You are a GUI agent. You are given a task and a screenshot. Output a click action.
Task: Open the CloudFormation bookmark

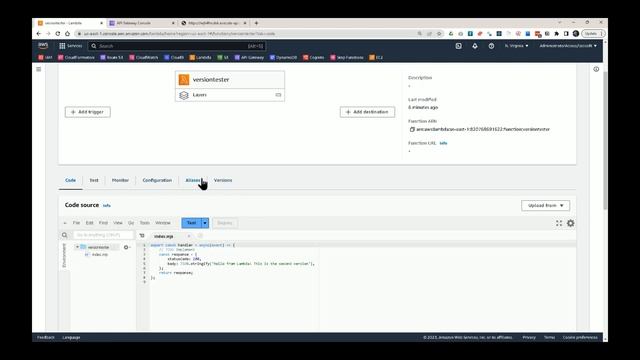click(76, 58)
